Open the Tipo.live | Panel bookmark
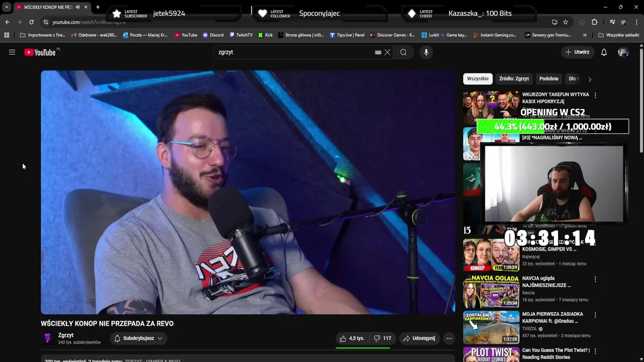The width and height of the screenshot is (644, 362). pyautogui.click(x=347, y=35)
